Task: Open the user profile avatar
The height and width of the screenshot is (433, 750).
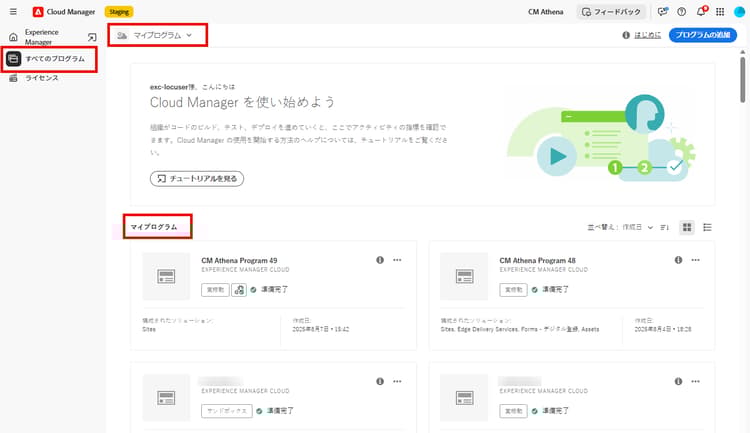Action: click(739, 11)
